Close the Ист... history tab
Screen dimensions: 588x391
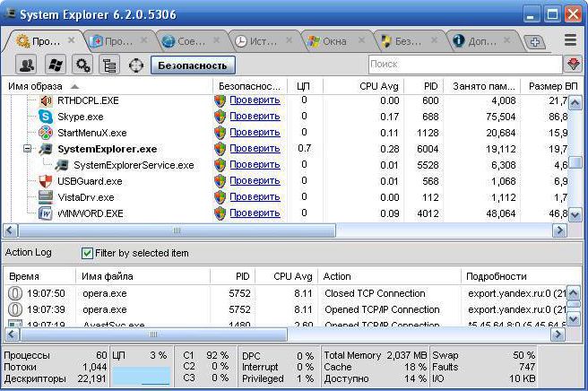289,39
